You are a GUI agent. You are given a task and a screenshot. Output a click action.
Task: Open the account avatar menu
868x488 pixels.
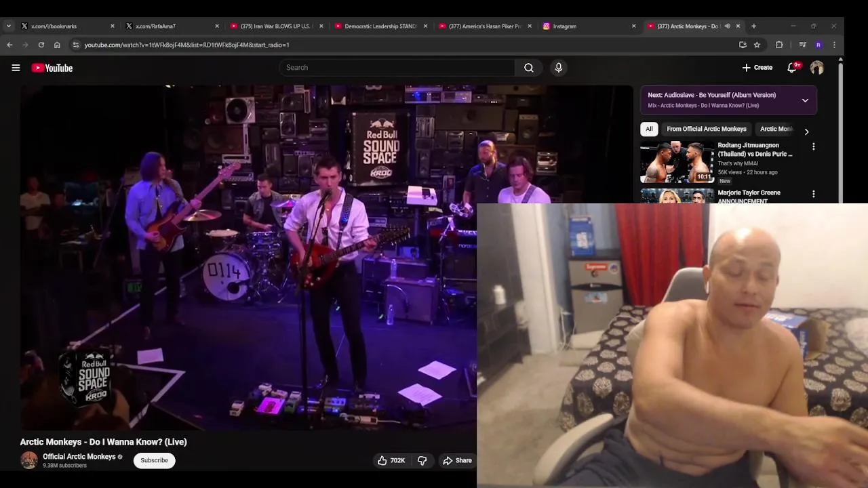coord(816,68)
